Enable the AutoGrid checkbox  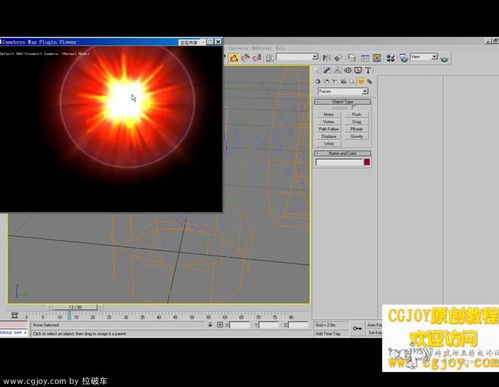[354, 108]
